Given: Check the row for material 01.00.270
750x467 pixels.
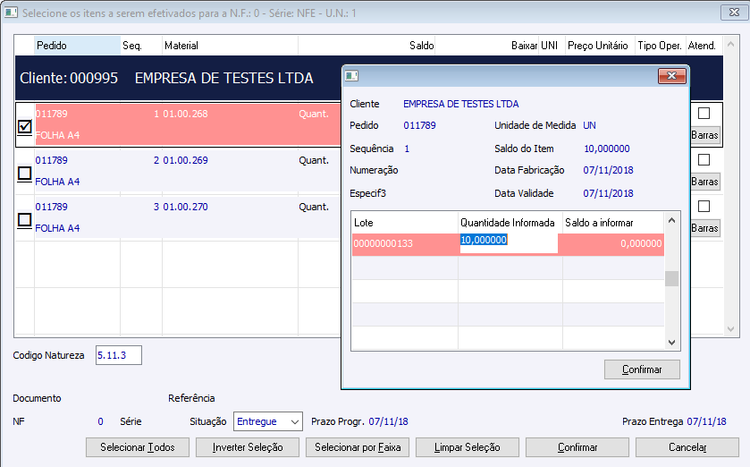Looking at the screenshot, I should coord(24,220).
